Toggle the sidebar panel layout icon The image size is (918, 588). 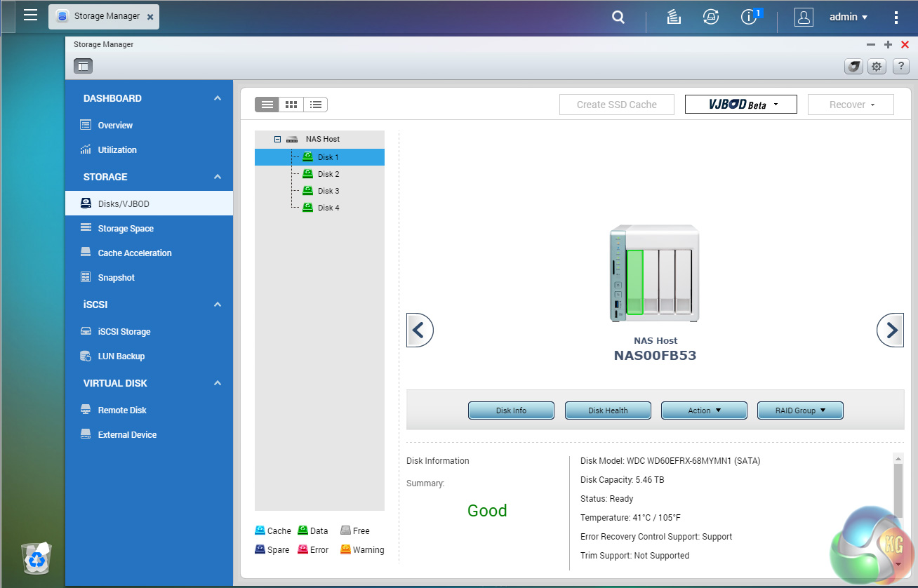pyautogui.click(x=84, y=67)
